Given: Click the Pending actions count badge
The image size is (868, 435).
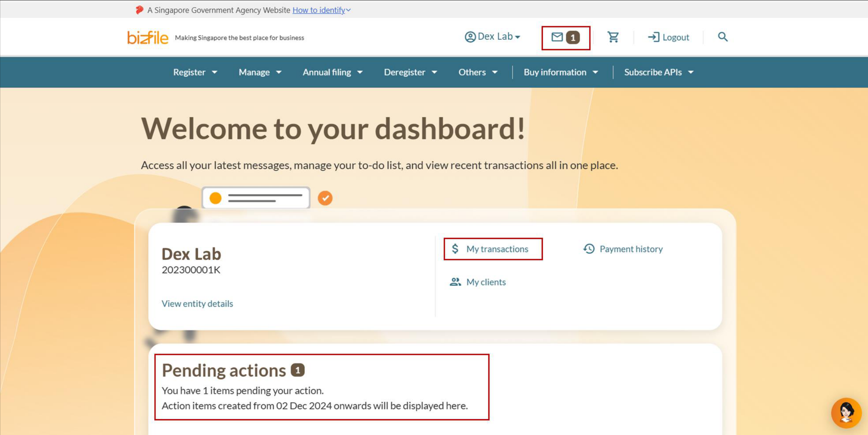Looking at the screenshot, I should pyautogui.click(x=297, y=370).
